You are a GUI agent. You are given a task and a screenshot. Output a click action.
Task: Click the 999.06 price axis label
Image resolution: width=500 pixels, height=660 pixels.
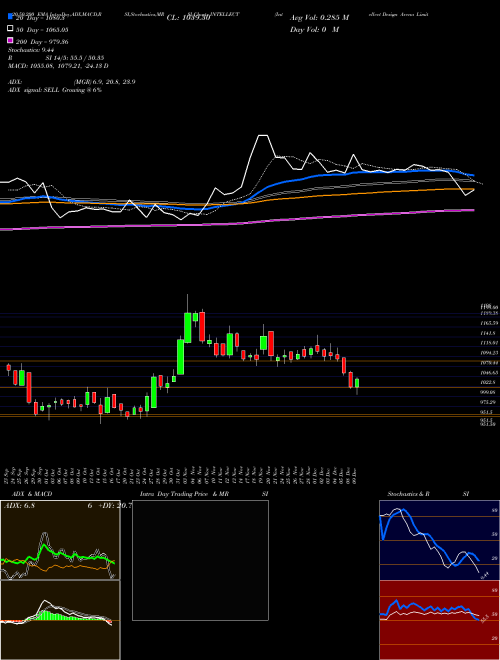[490, 392]
